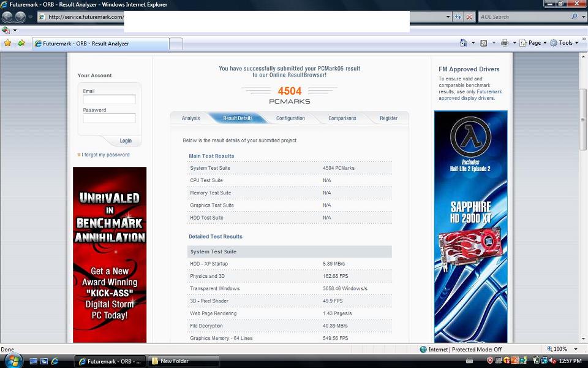The width and height of the screenshot is (588, 368).
Task: Click the 'File Decryption' row label
Action: (206, 326)
